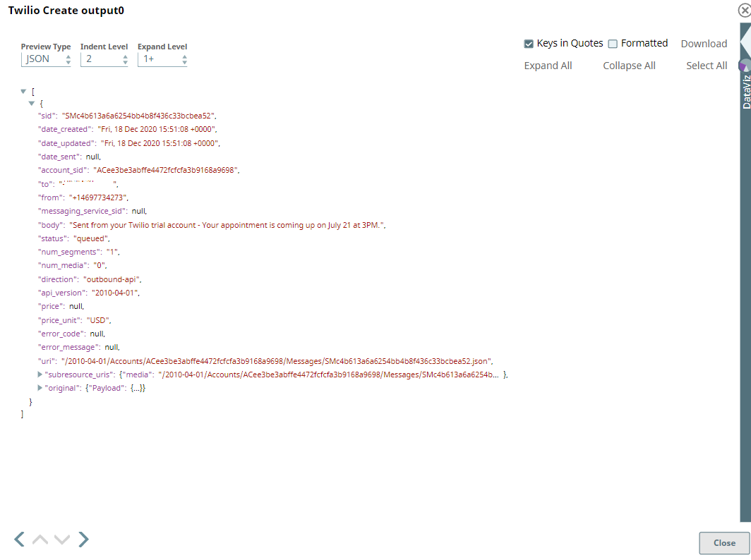The width and height of the screenshot is (751, 560).
Task: Click the messaging_service_sid key
Action: (x=83, y=211)
